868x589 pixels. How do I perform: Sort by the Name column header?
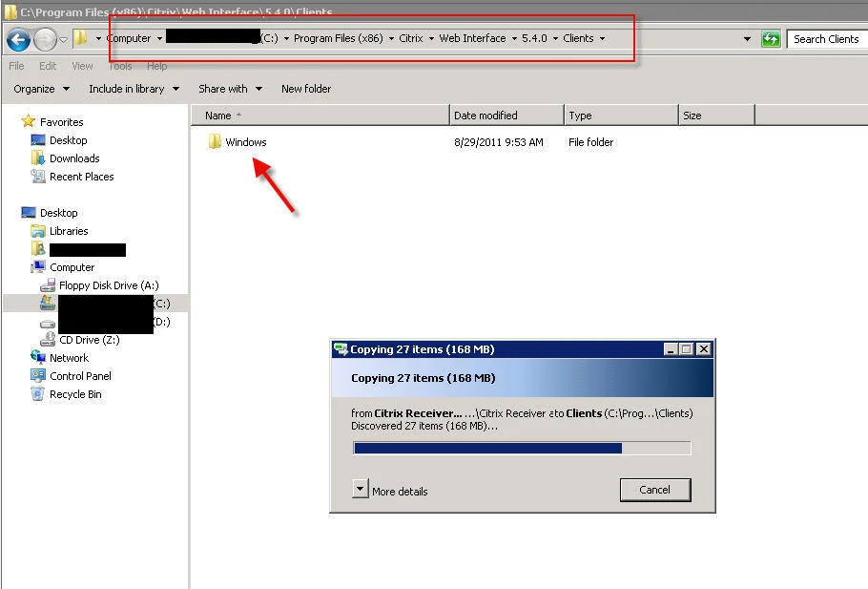click(x=320, y=116)
